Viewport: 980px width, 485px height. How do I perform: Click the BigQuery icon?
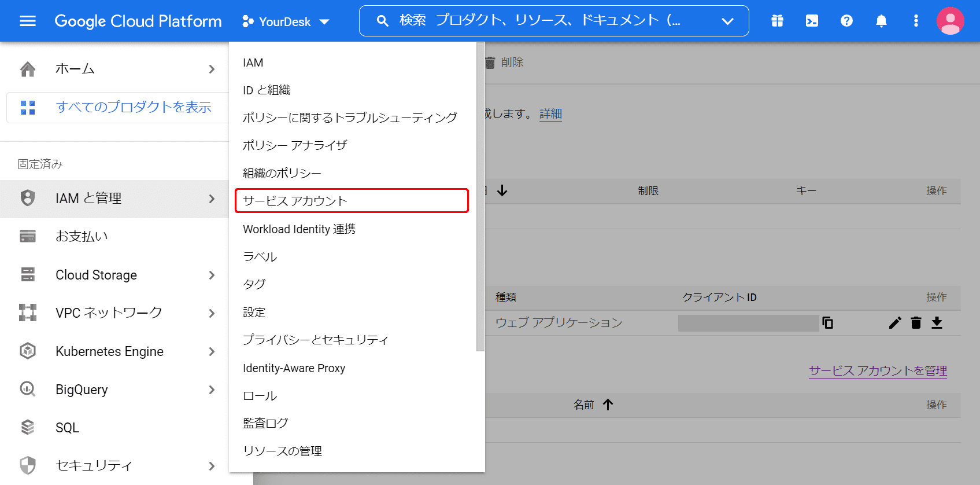tap(28, 389)
